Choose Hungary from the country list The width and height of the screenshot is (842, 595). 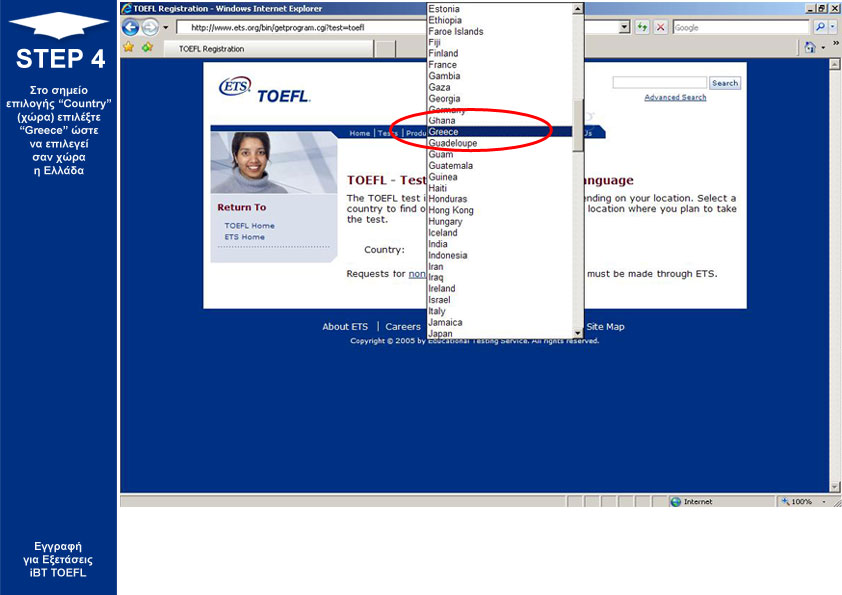coord(499,221)
